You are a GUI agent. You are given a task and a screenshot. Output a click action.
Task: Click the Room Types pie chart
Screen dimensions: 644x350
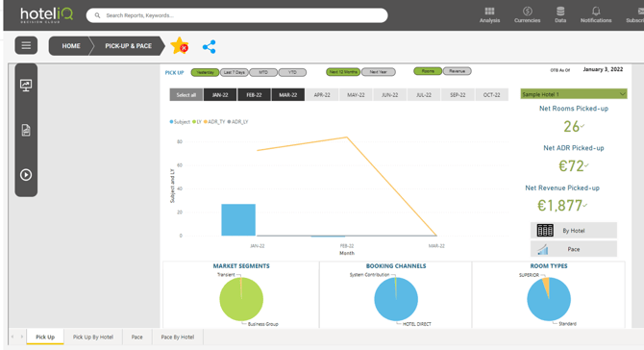click(x=549, y=299)
